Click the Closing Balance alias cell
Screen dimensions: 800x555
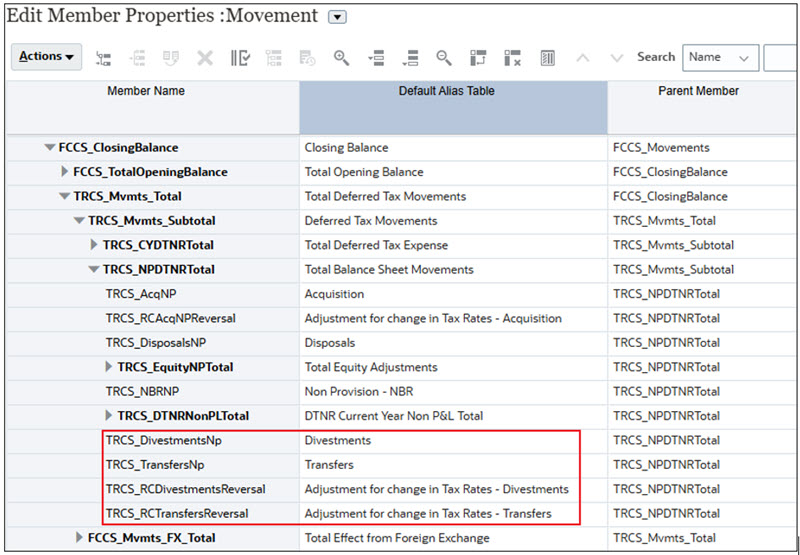(x=454, y=148)
